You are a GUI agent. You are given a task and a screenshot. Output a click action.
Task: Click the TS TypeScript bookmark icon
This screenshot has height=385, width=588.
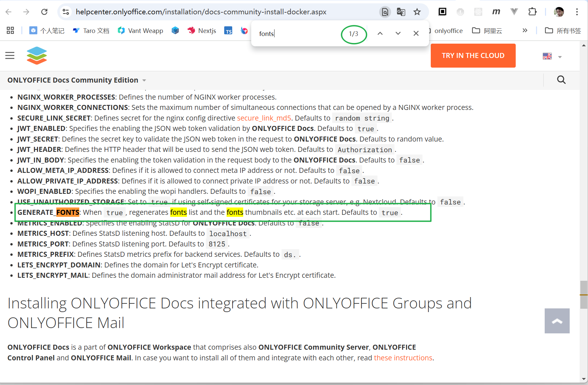tap(228, 31)
